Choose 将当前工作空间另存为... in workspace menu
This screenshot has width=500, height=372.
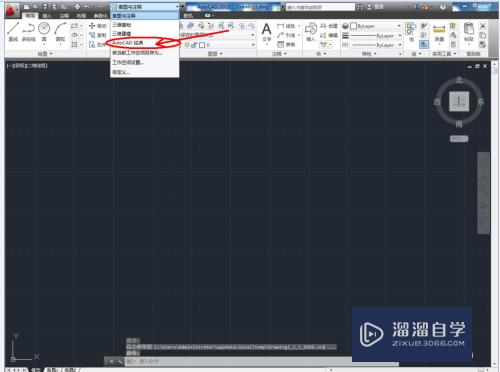point(144,53)
